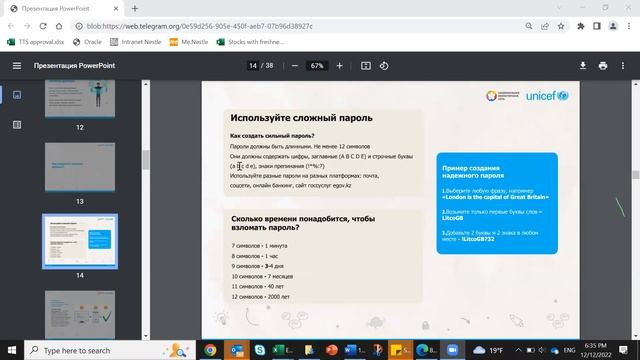Open Chrome three-dot menu
This screenshot has height=360, width=640.
pos(629,26)
